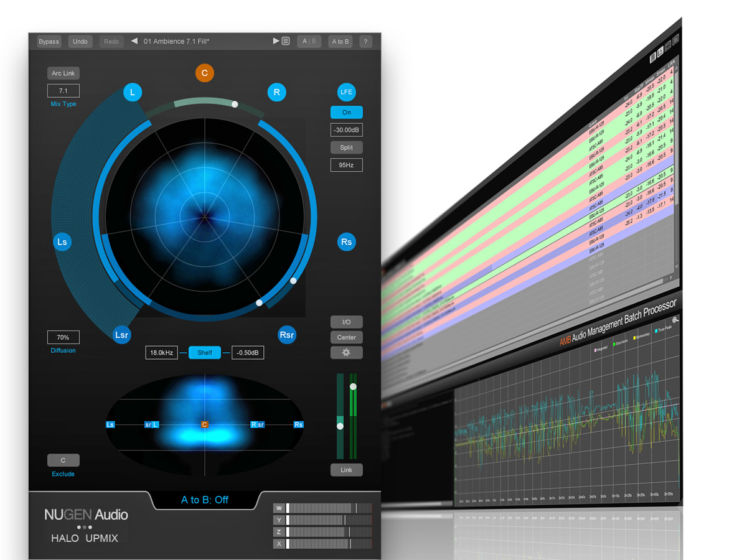This screenshot has width=747, height=560.
Task: Click the 'Mix Type' label
Action: [x=63, y=104]
